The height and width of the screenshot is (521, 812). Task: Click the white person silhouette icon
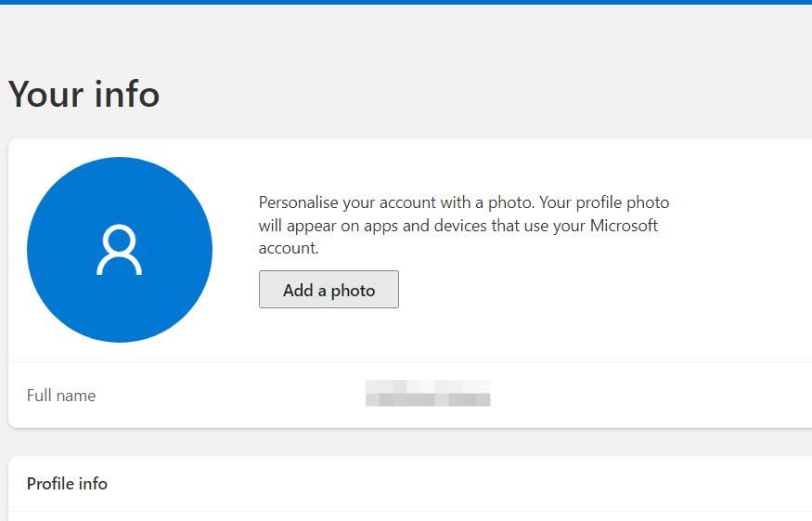(x=120, y=251)
